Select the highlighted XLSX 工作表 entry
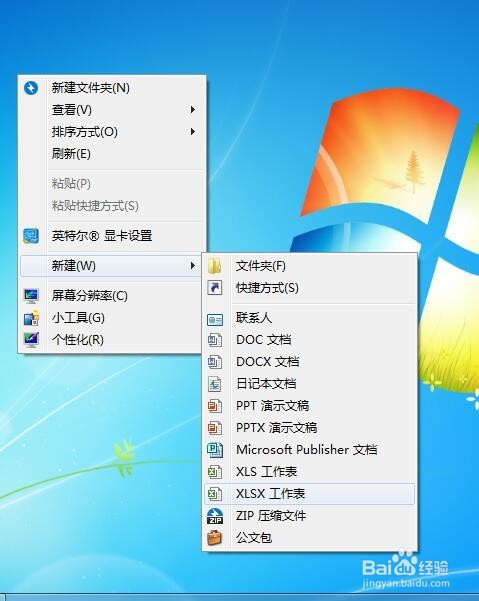 (x=310, y=494)
